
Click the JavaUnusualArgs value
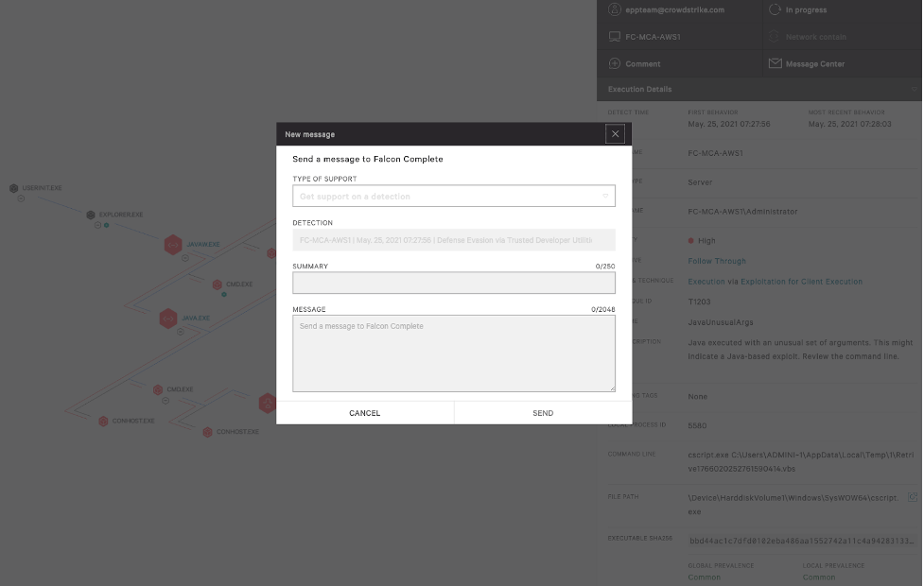tap(720, 322)
